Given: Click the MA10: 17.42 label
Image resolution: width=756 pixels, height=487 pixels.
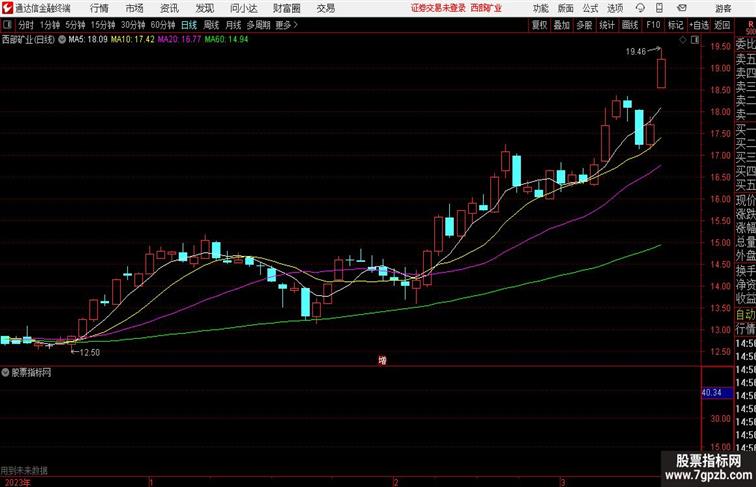Looking at the screenshot, I should 133,40.
